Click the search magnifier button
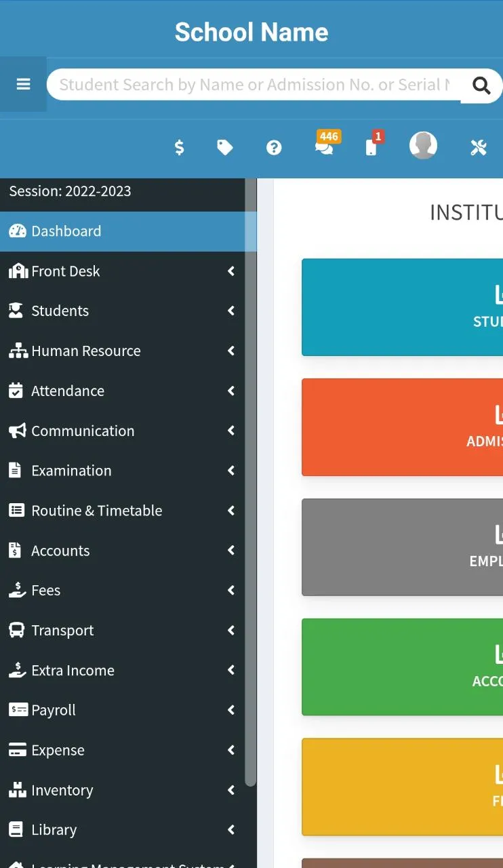This screenshot has height=868, width=503. point(481,85)
